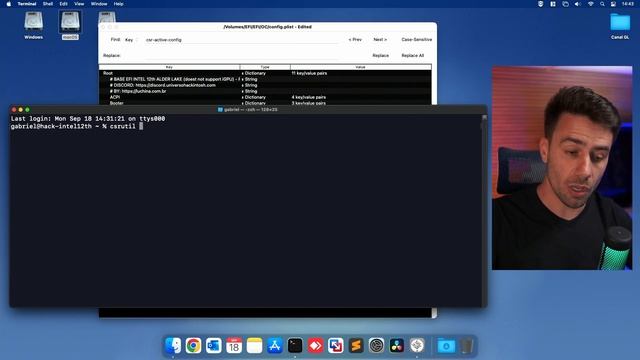Click the Terminal command line with csrutil
The image size is (640, 360).
coord(77,127)
